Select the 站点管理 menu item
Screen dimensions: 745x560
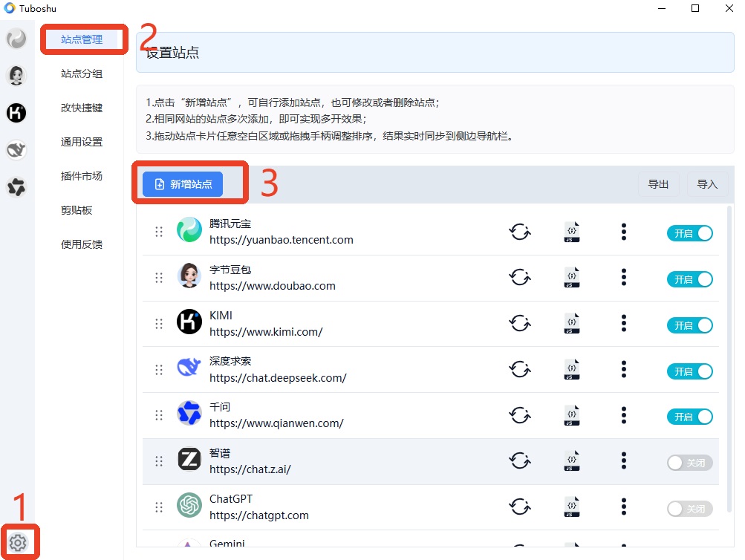[82, 39]
